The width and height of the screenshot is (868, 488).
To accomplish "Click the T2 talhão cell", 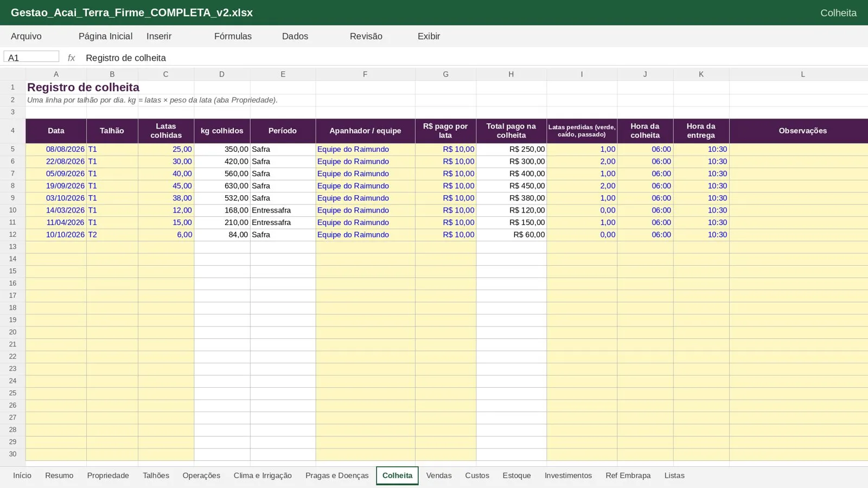I will pos(112,235).
